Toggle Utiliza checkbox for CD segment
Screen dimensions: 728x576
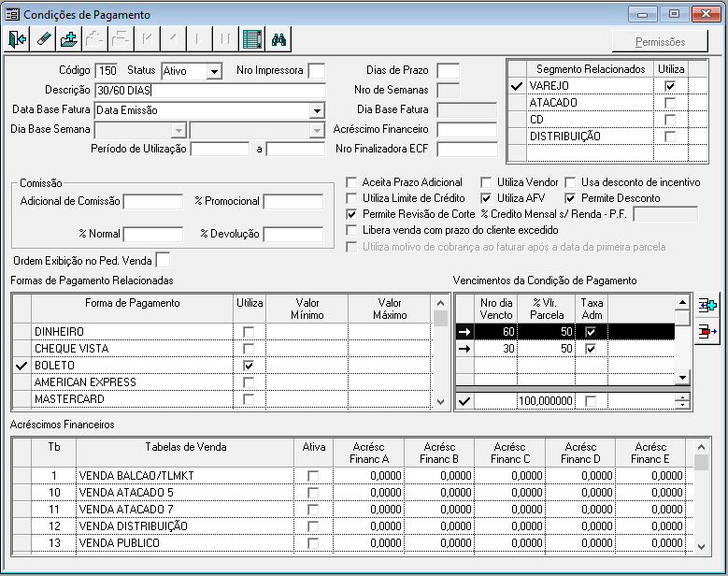pos(669,120)
